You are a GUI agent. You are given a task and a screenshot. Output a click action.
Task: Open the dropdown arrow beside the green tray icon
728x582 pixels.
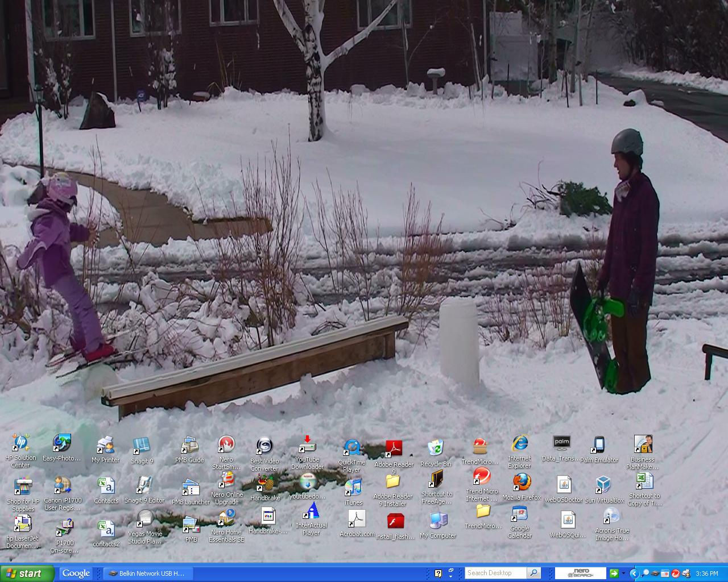pos(624,574)
